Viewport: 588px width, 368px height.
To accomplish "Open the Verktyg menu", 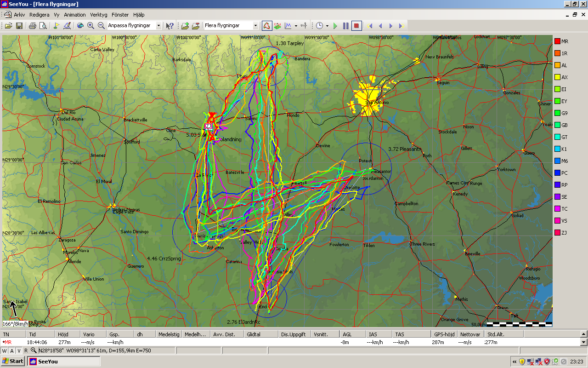I will 98,15.
